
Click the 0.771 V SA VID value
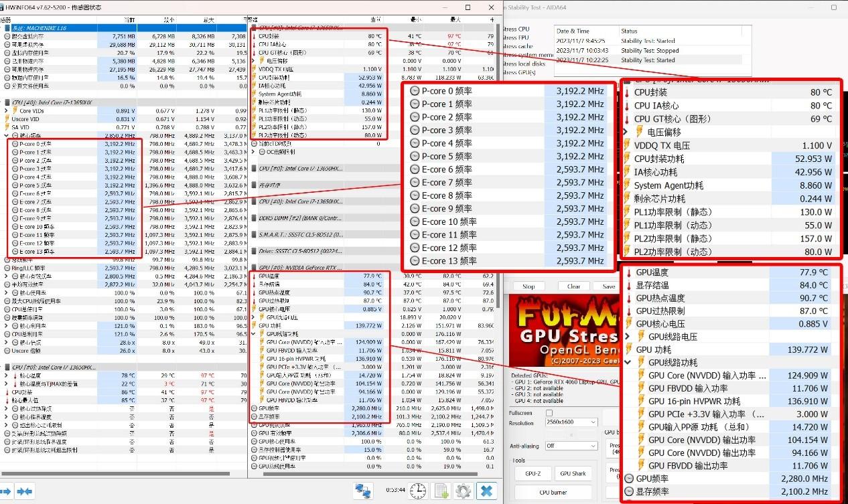coord(126,127)
